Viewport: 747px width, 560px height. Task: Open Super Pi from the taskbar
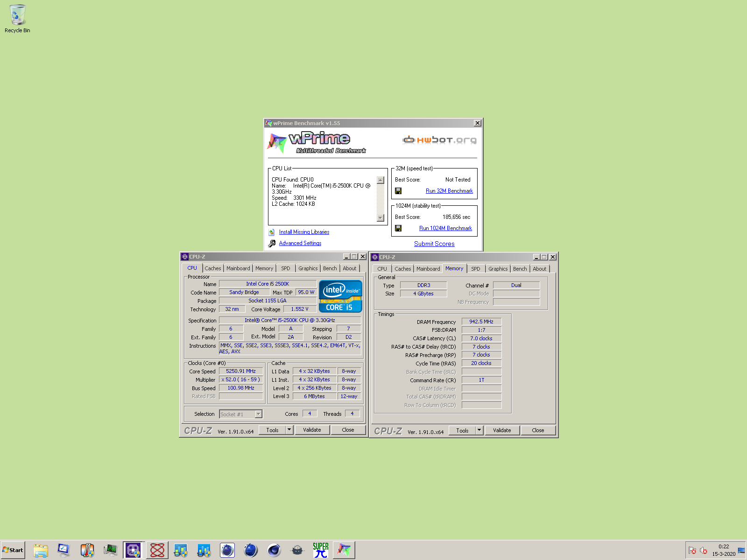click(321, 550)
